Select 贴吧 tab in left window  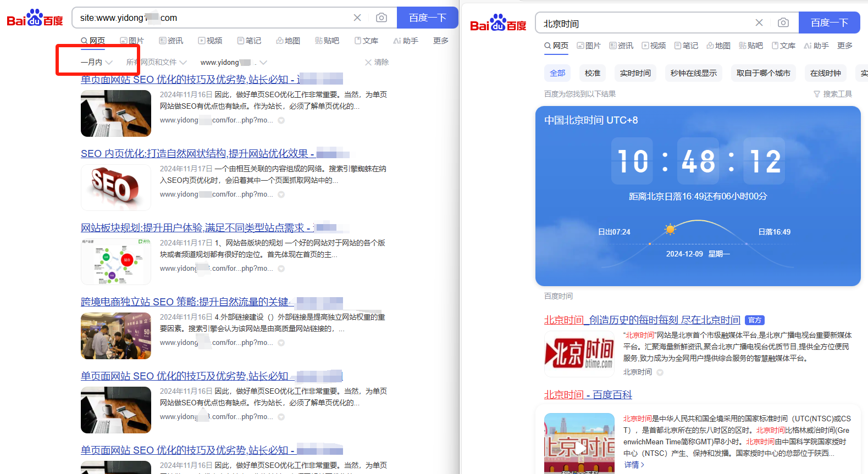pyautogui.click(x=327, y=41)
